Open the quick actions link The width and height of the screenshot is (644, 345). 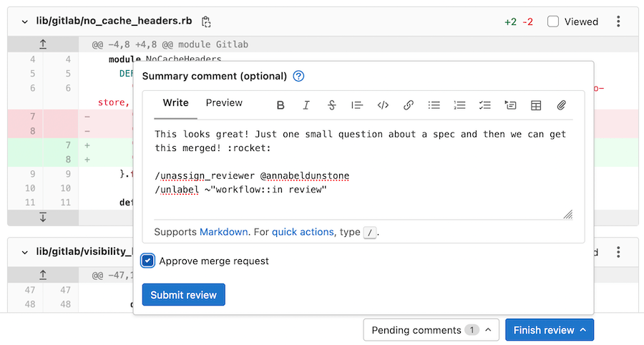303,232
